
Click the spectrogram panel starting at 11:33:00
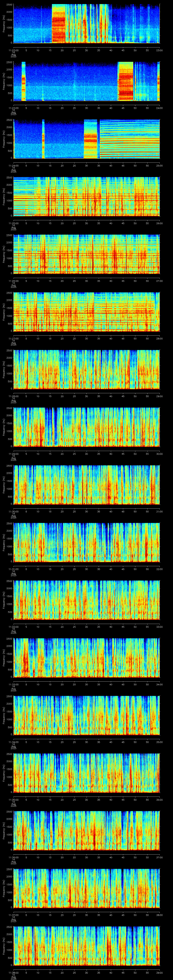click(87, 657)
